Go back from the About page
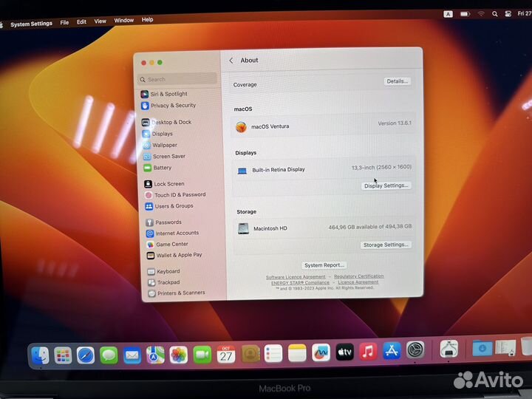Screen dimensions: 532x399 pyautogui.click(x=231, y=61)
